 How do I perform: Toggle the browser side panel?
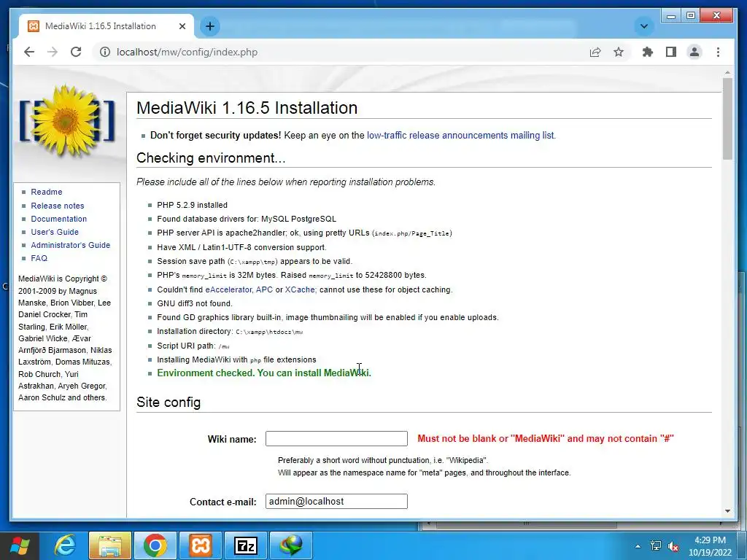coord(671,52)
